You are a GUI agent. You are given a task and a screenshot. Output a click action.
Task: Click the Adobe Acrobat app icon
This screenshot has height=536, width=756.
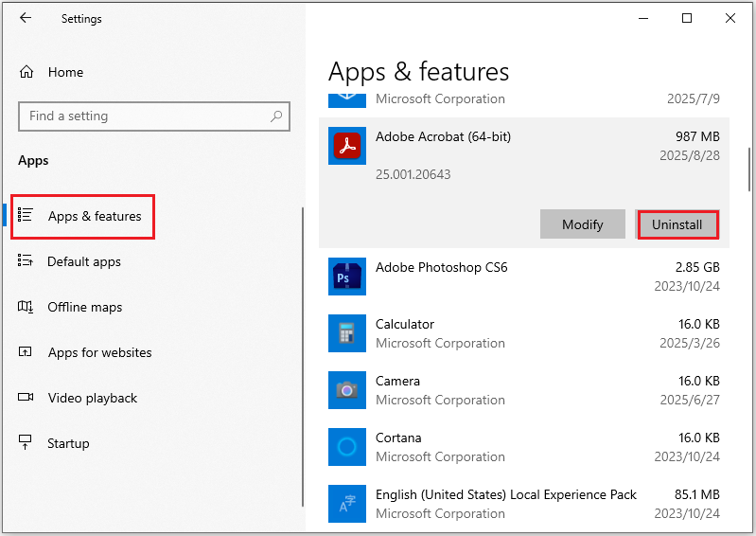point(347,146)
